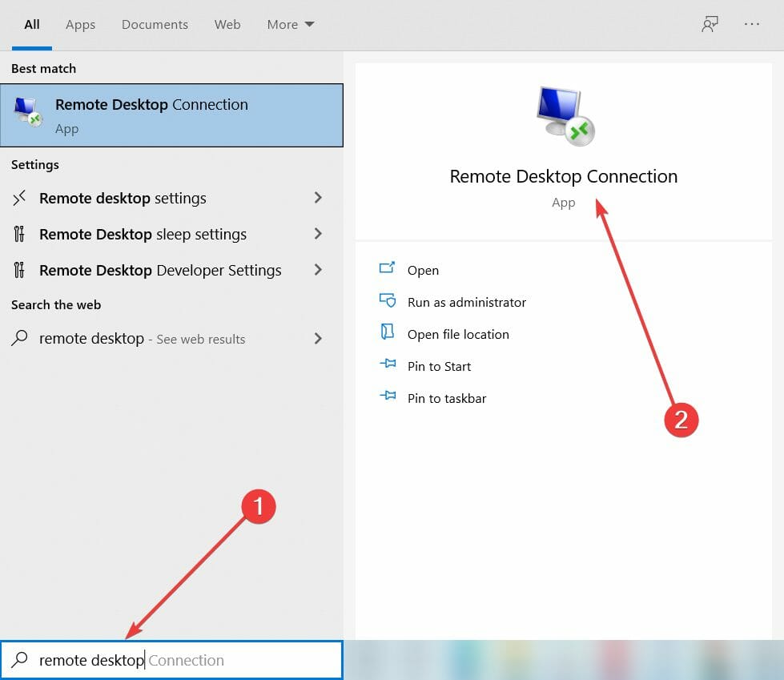Viewport: 784px width, 680px height.
Task: Open Remote Desktop Developer Settings
Action: tap(159, 270)
